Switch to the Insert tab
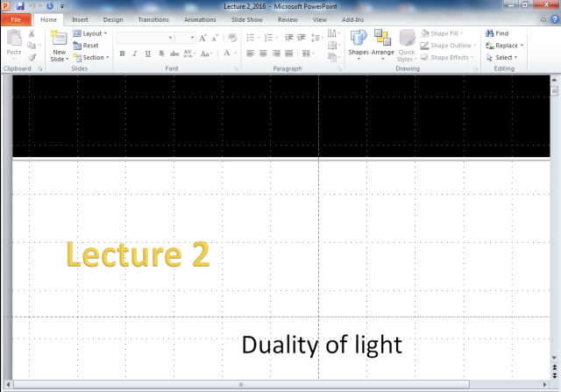This screenshot has width=561, height=392. pos(80,19)
